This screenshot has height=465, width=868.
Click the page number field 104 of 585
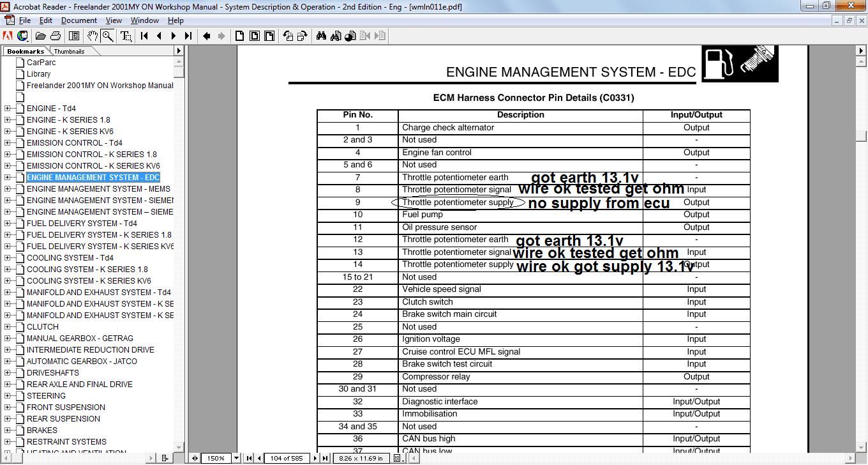(287, 458)
